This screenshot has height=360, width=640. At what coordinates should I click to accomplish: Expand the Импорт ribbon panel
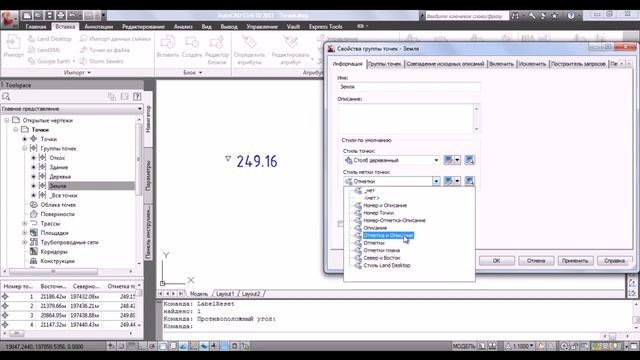coord(78,73)
